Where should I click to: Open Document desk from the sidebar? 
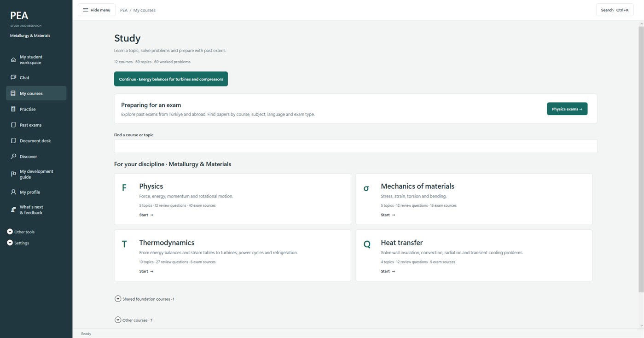point(36,140)
